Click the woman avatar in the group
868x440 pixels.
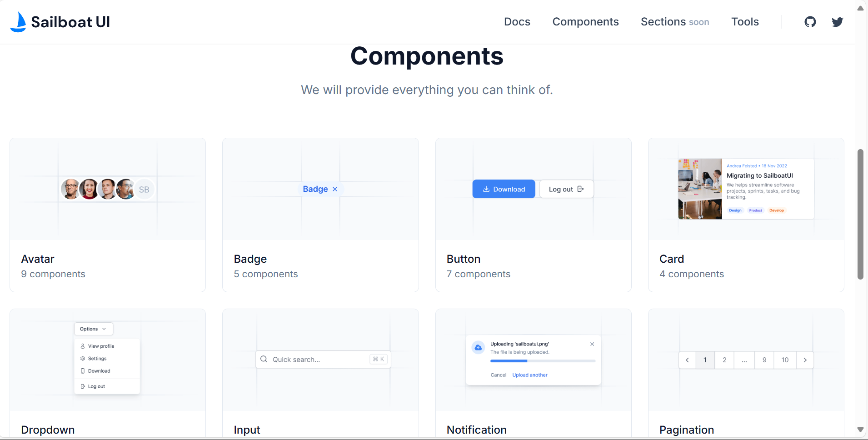coord(89,189)
